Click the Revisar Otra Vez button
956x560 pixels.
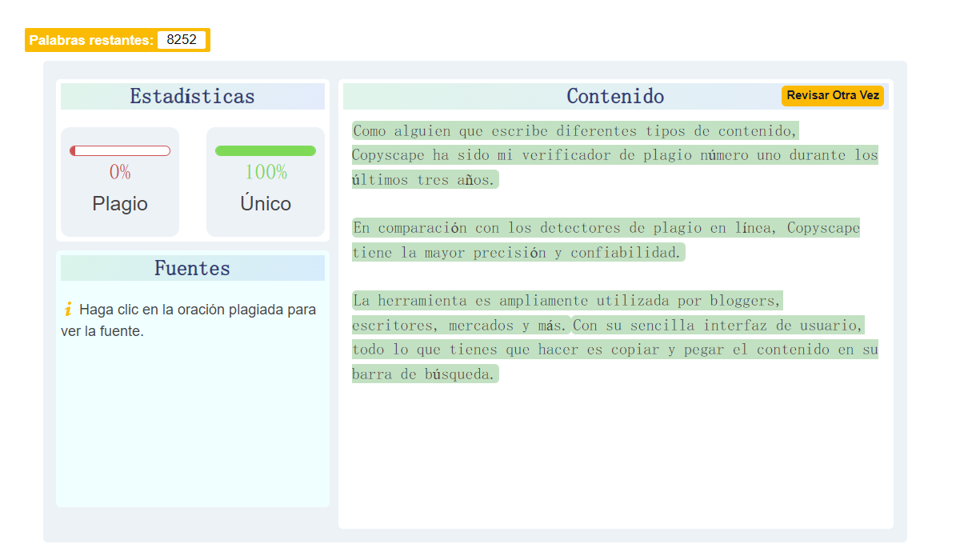[832, 96]
